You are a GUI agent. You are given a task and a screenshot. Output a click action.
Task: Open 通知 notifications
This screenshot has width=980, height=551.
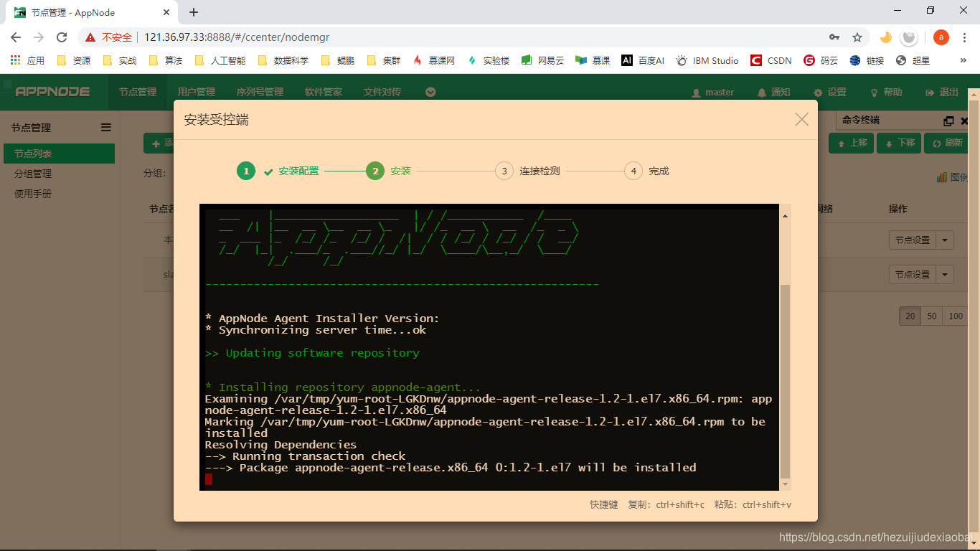pyautogui.click(x=773, y=92)
